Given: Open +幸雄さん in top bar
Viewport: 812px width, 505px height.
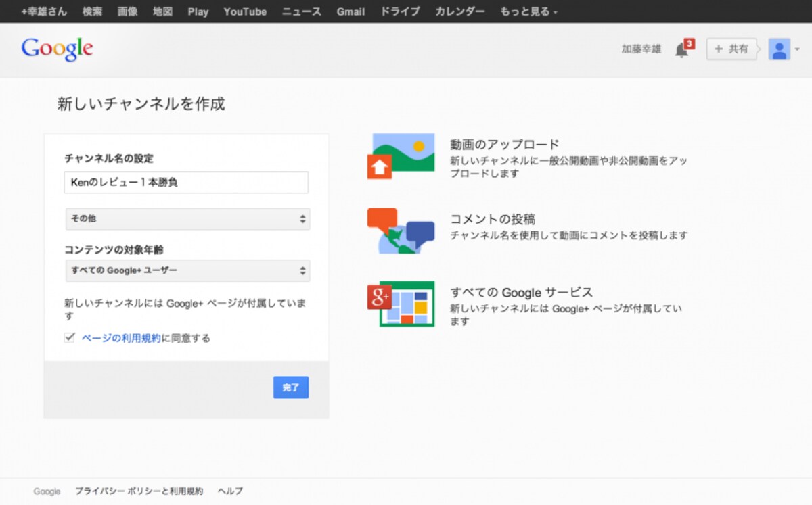Looking at the screenshot, I should [x=43, y=11].
